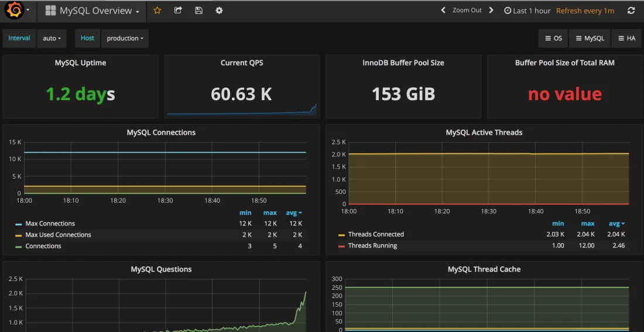Open the Host production dropdown
Image resolution: width=644 pixels, height=332 pixels.
tap(125, 38)
